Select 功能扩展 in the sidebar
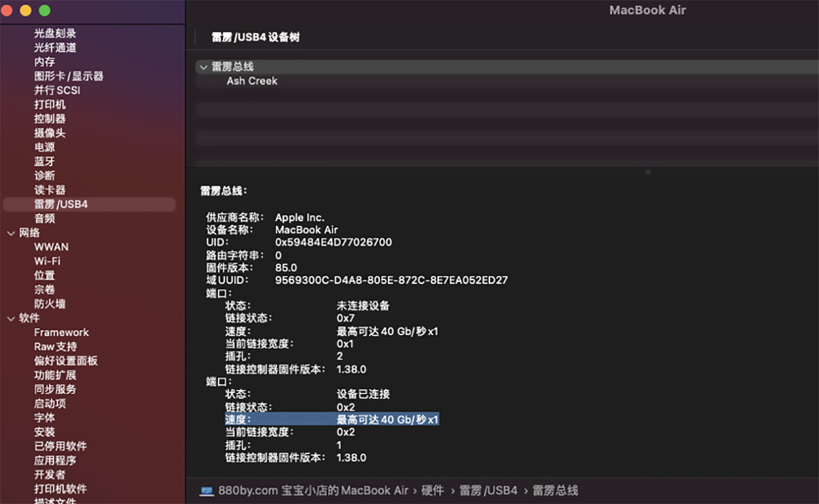Screen dimensions: 819x504 point(55,375)
